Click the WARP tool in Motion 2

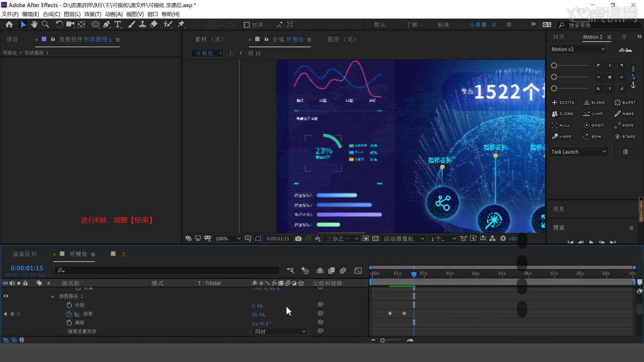562,137
